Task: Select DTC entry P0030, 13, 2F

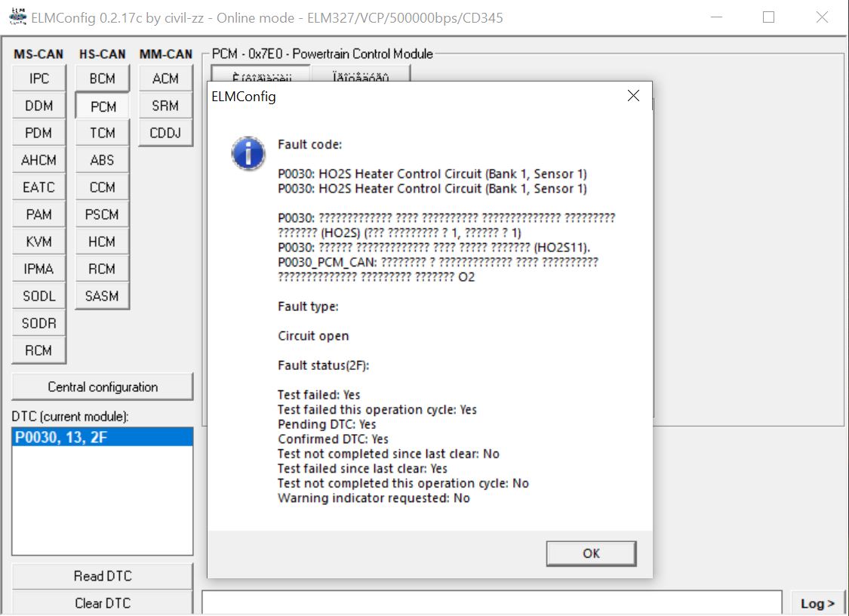Action: coord(60,437)
